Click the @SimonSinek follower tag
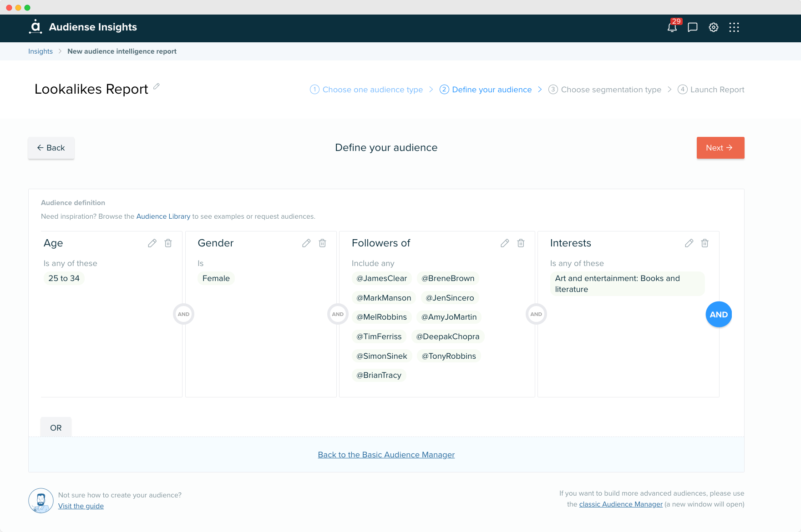Image resolution: width=801 pixels, height=532 pixels. point(382,356)
